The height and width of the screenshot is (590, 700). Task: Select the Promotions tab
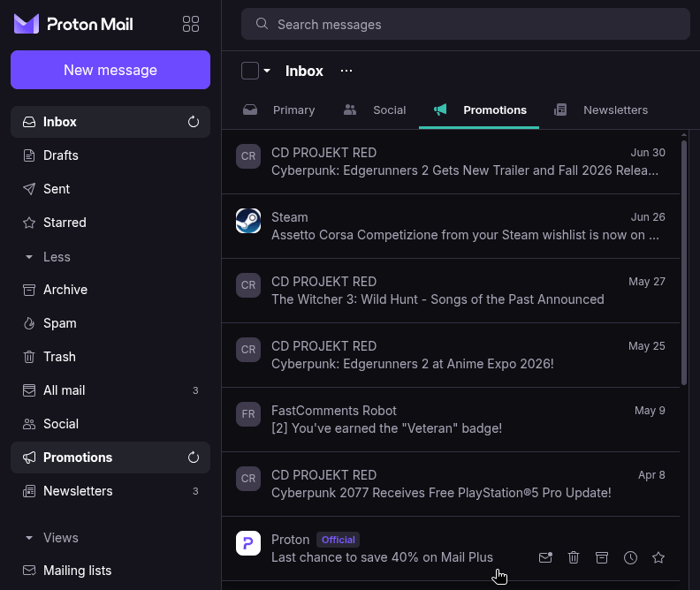point(479,110)
